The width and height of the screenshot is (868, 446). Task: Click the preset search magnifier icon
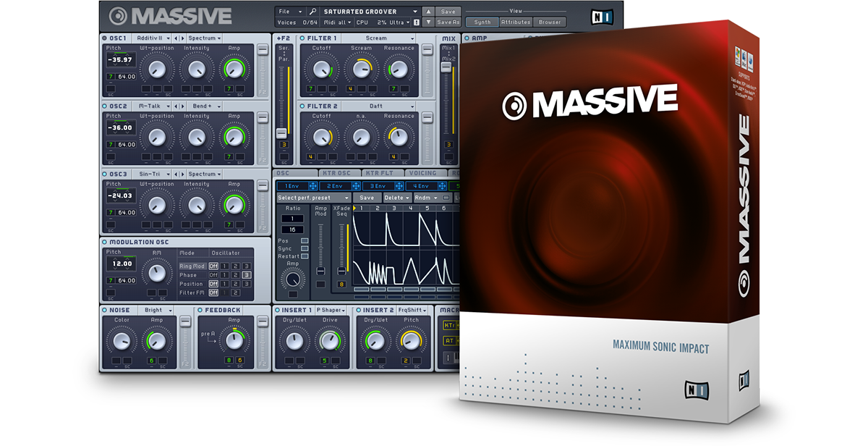click(x=312, y=12)
